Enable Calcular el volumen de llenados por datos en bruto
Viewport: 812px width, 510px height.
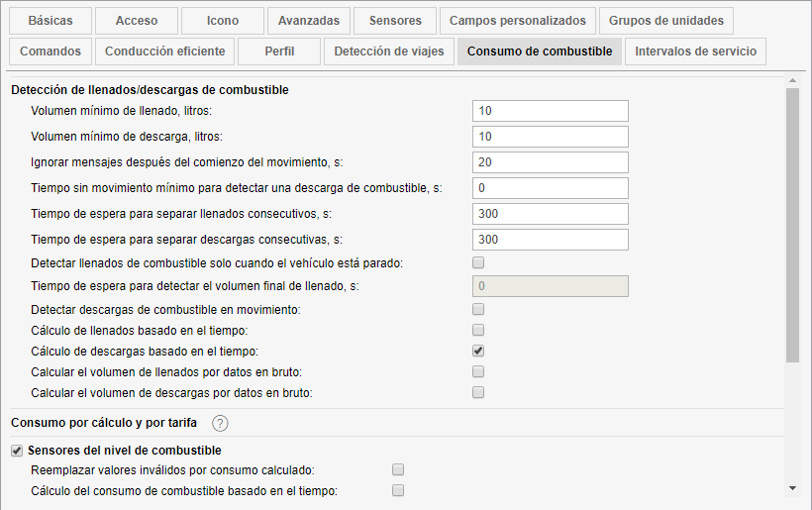point(478,371)
